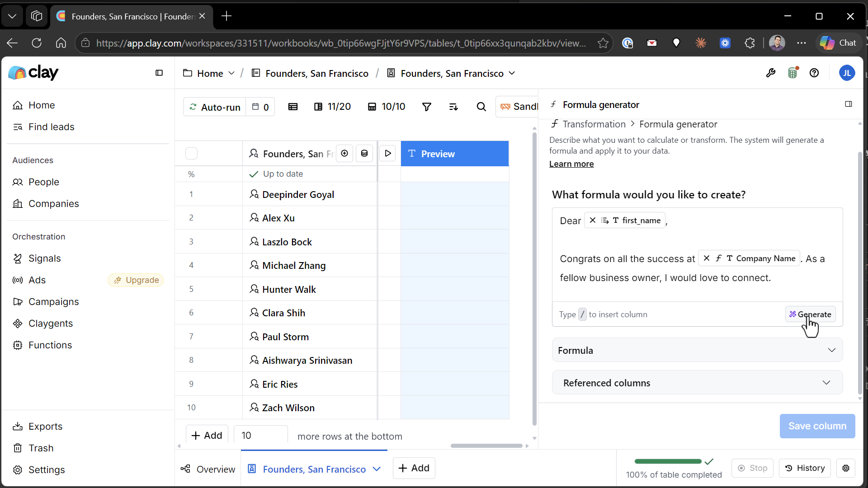Open the row height view icon

pos(293,107)
